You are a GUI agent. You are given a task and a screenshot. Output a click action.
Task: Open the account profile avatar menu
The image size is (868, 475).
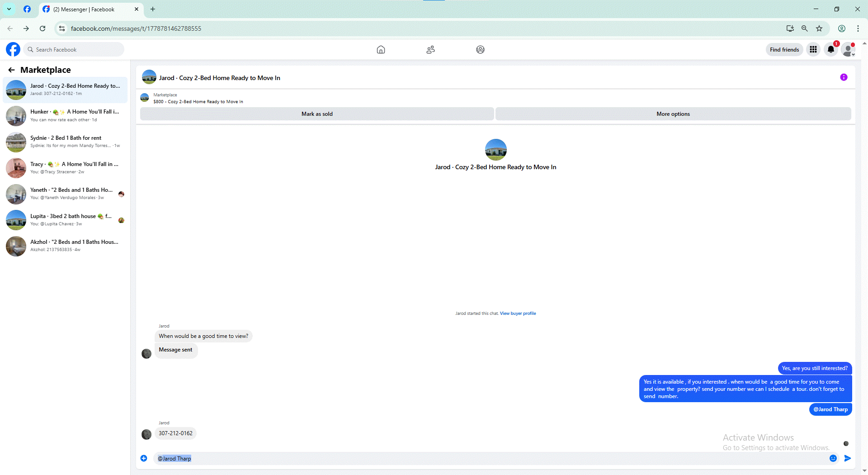click(x=848, y=50)
